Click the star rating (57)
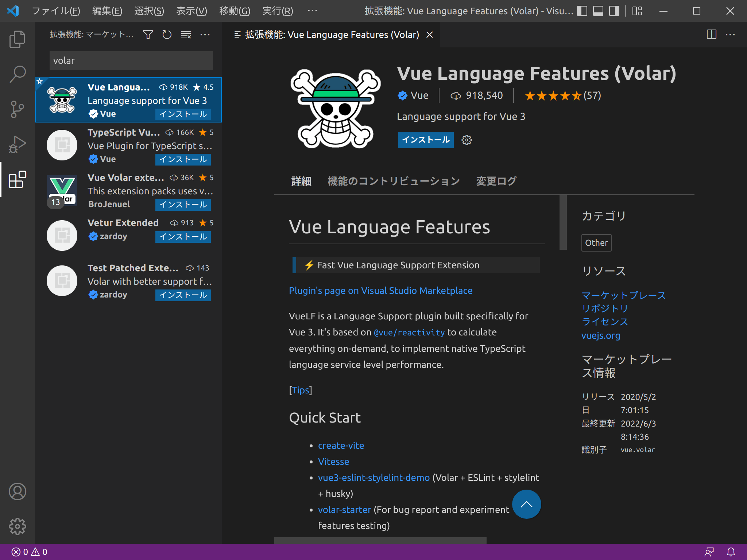 (563, 96)
